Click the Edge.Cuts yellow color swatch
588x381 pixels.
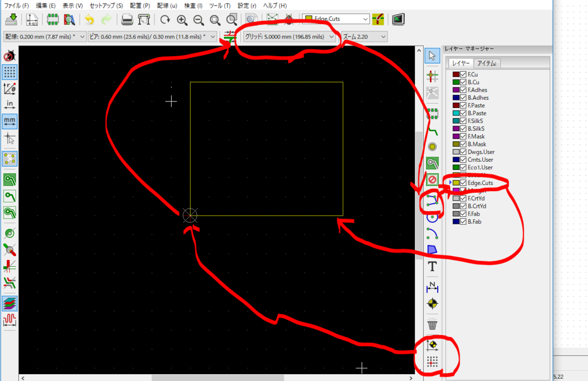(x=456, y=183)
